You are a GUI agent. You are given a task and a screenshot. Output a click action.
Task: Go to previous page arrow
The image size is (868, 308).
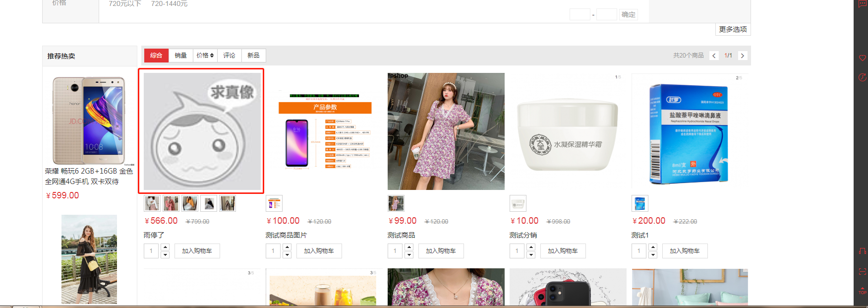(x=714, y=56)
